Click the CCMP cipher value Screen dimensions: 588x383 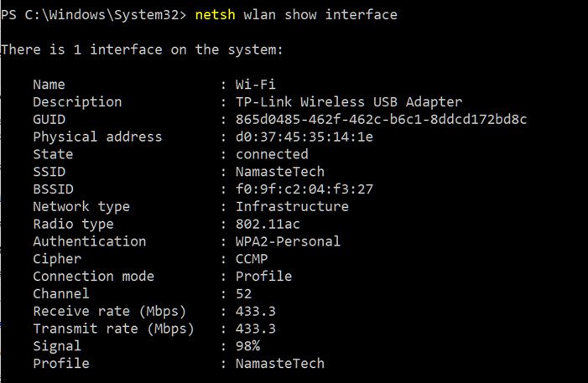point(251,259)
